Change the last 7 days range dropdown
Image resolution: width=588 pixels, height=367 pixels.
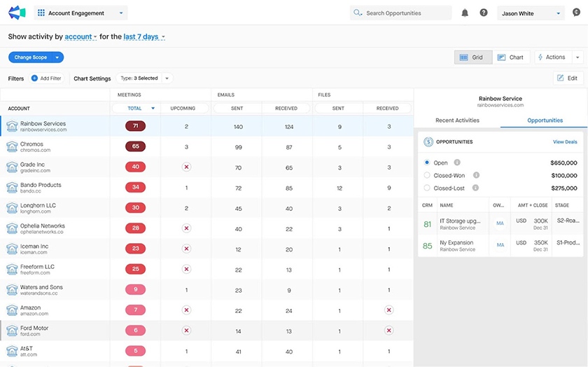click(144, 37)
